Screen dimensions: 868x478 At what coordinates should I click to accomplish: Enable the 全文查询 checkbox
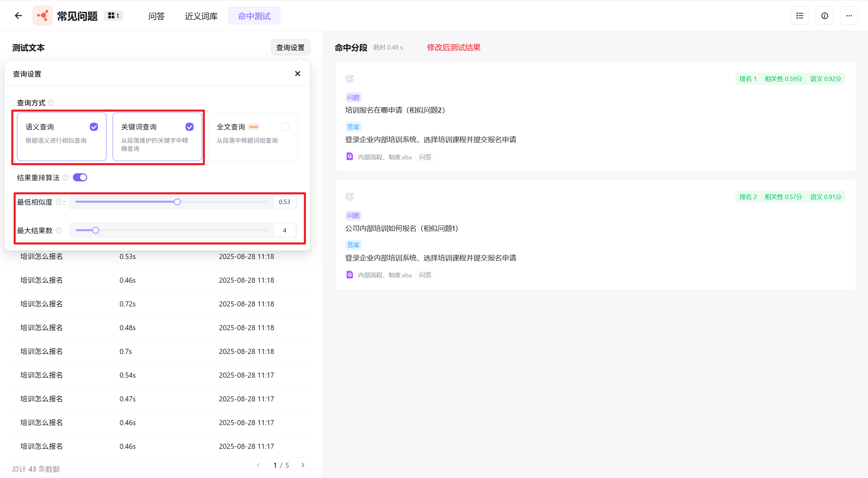tap(285, 127)
